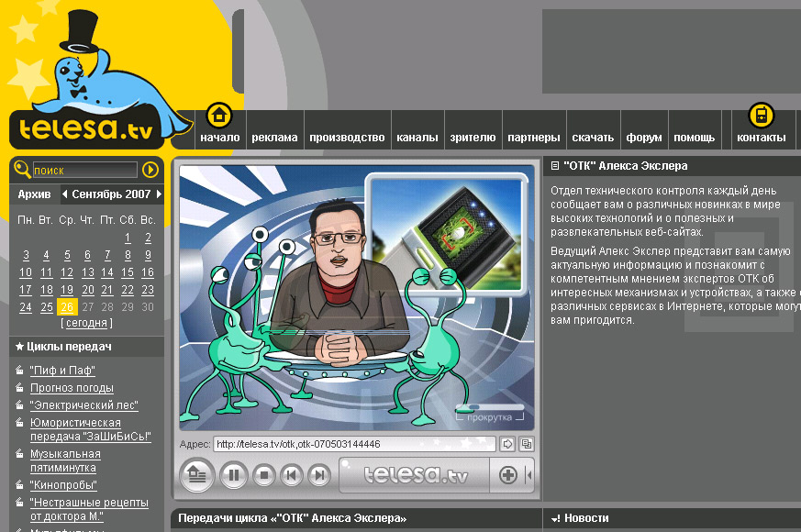Open the "Кинопробы" cycle link
The image size is (801, 532).
[x=63, y=485]
